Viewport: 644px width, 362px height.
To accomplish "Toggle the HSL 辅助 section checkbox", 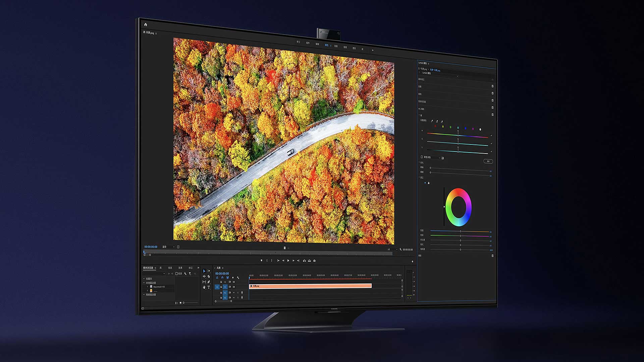I will click(492, 108).
